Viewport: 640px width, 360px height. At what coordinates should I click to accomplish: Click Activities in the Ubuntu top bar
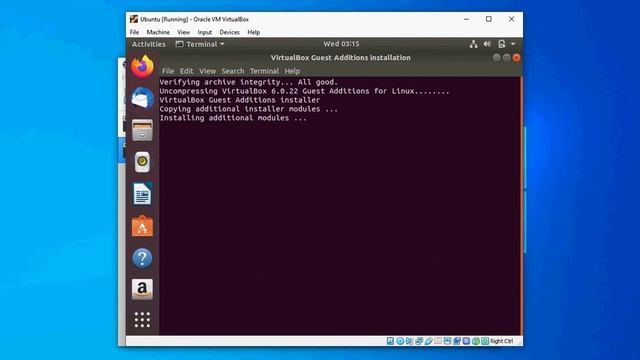coord(149,44)
